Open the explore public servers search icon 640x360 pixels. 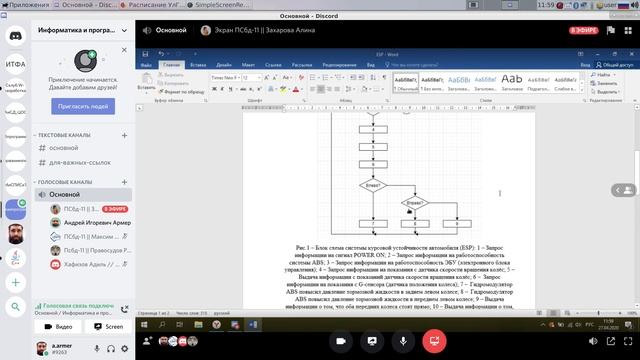(16, 307)
